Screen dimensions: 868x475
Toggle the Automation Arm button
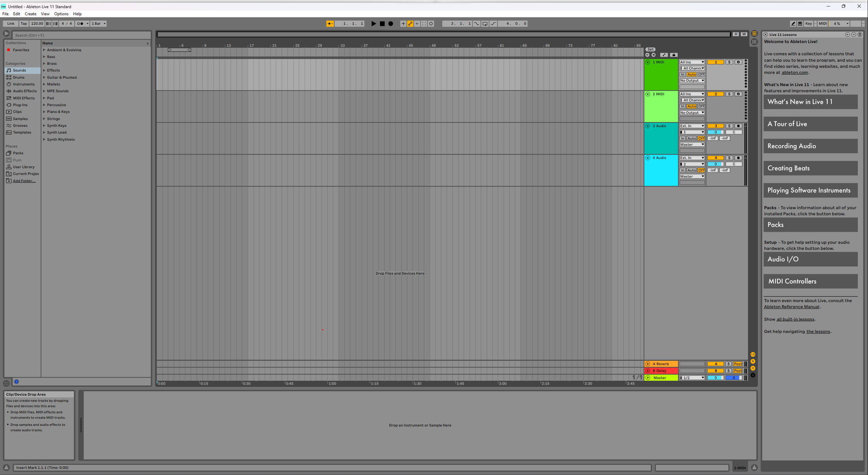click(410, 24)
